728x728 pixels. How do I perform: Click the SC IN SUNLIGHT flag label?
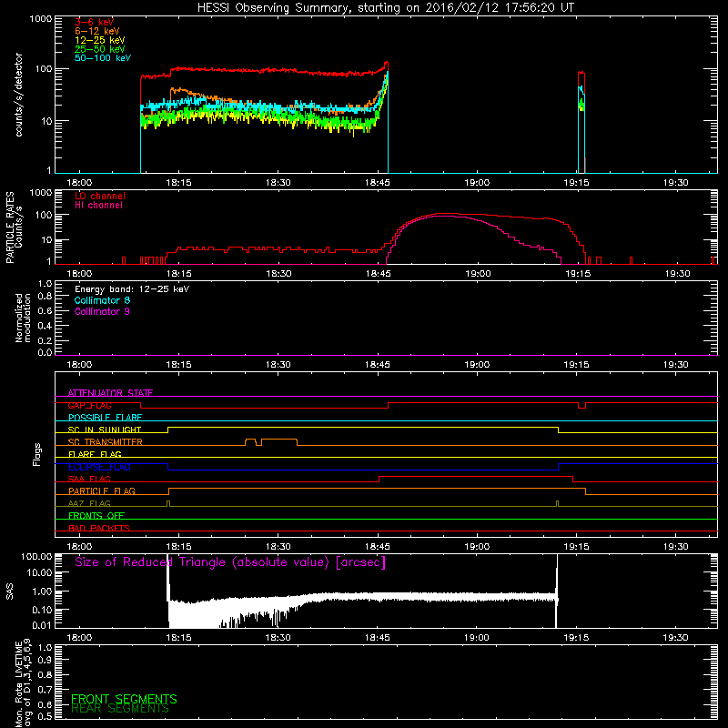coord(105,430)
